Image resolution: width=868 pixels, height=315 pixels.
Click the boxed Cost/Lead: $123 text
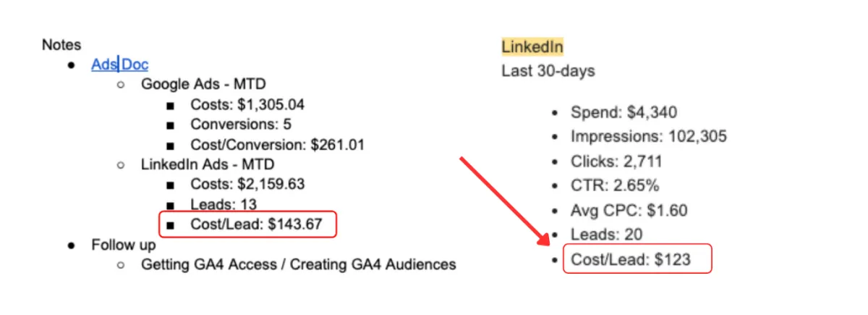point(631,259)
